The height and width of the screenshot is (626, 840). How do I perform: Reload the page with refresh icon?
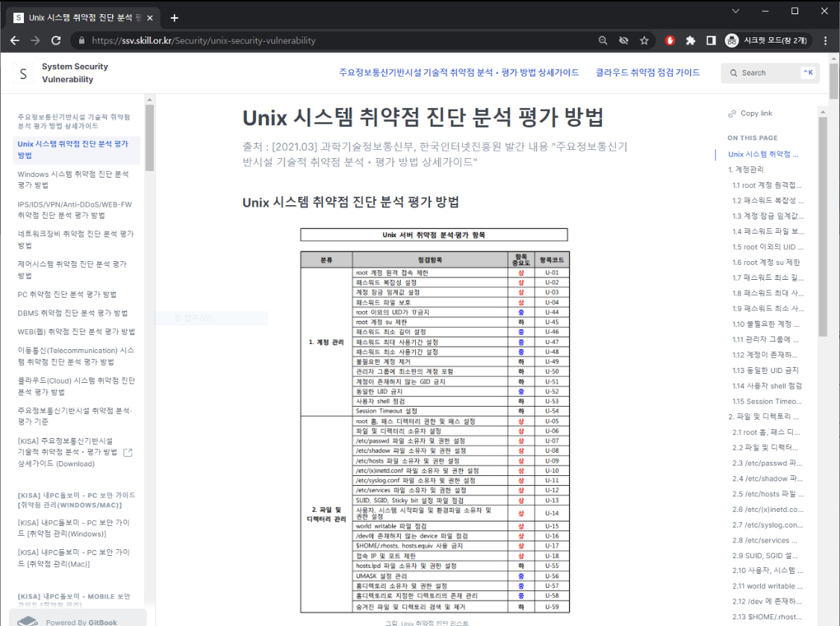tap(56, 41)
